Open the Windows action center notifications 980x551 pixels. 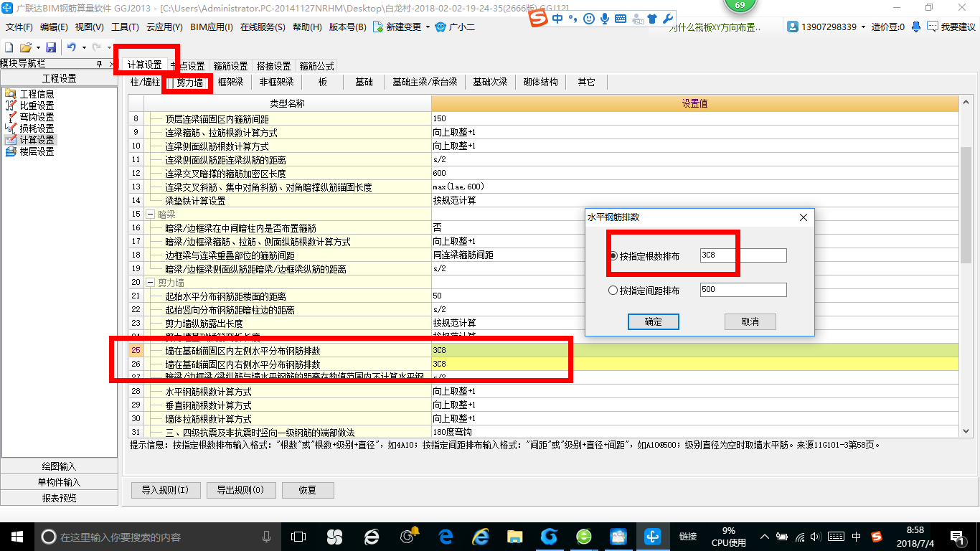click(x=957, y=536)
